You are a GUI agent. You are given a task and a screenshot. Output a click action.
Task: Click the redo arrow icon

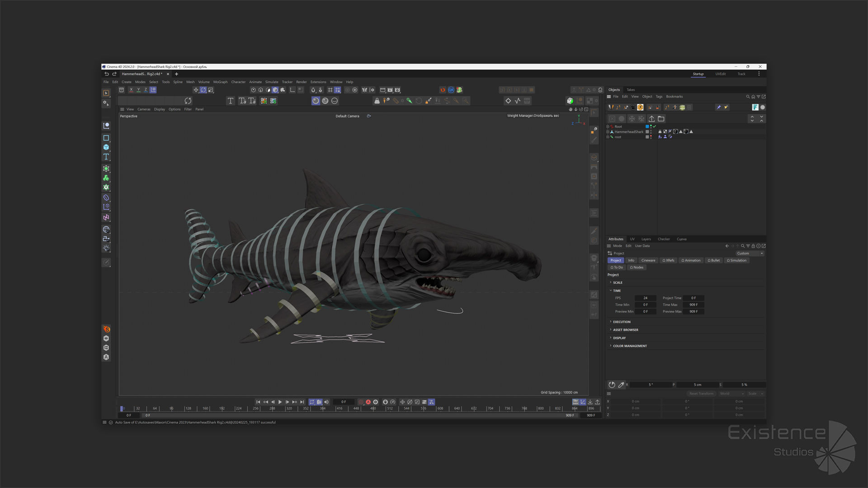(x=114, y=74)
